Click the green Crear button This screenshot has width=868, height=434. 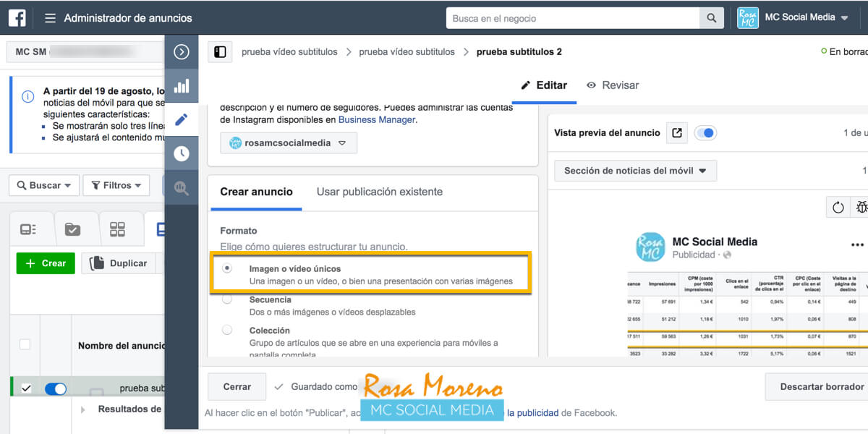coord(46,263)
